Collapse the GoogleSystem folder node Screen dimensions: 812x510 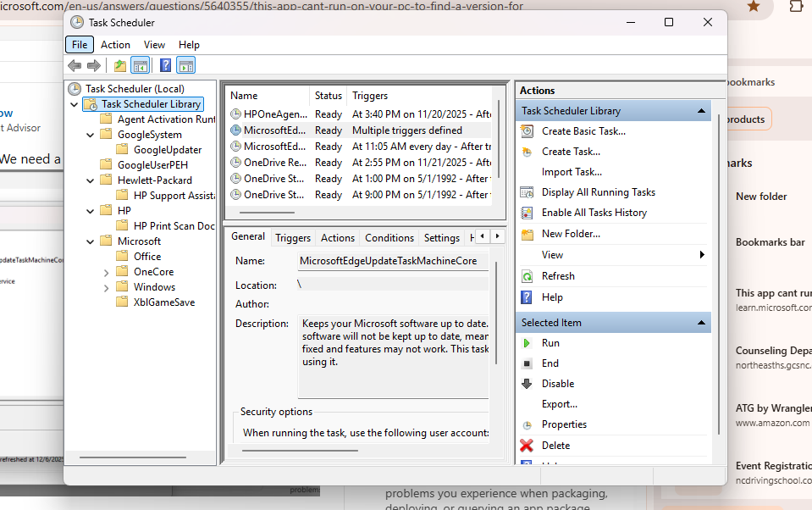[x=90, y=135]
